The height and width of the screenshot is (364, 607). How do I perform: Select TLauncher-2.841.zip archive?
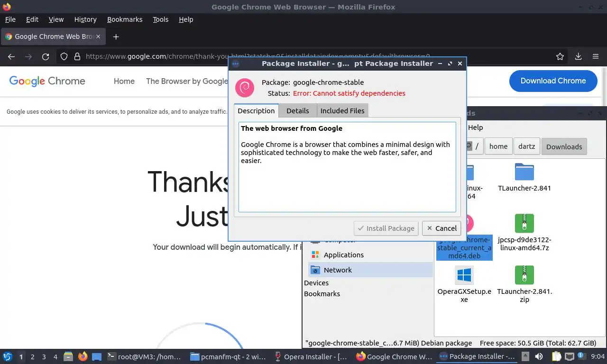524,284
